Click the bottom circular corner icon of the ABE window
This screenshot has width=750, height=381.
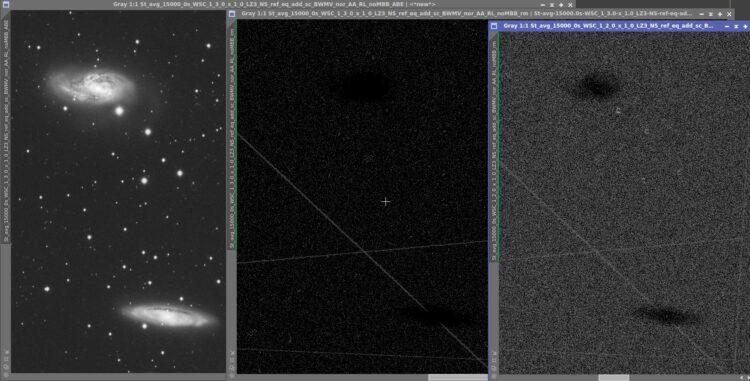pos(6,375)
